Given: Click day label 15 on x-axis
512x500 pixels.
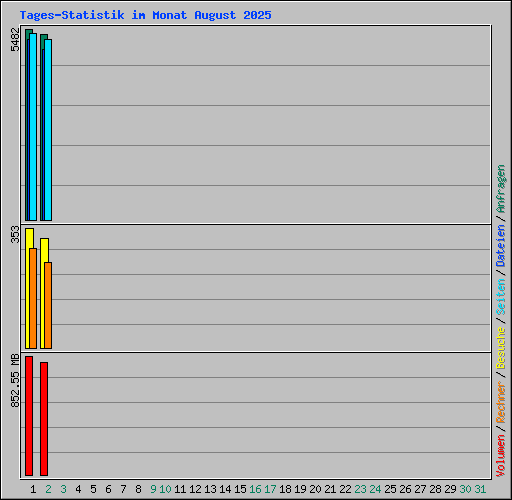Looking at the screenshot, I should (x=240, y=489).
